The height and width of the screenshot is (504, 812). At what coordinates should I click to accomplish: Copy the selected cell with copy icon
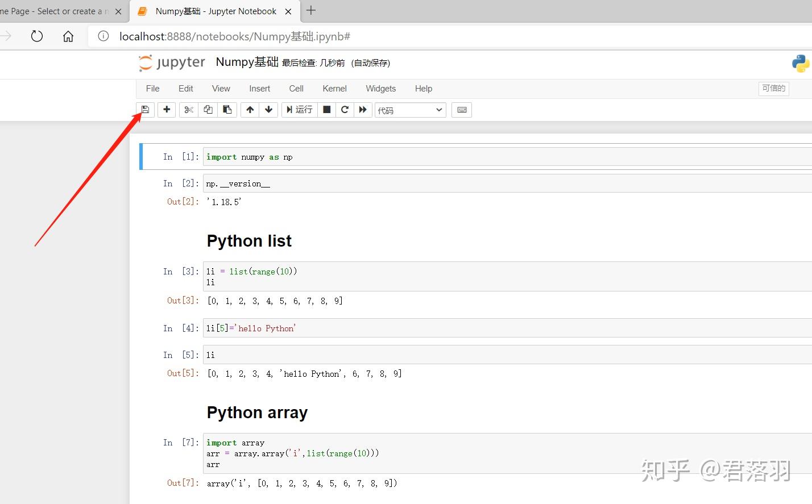(208, 110)
